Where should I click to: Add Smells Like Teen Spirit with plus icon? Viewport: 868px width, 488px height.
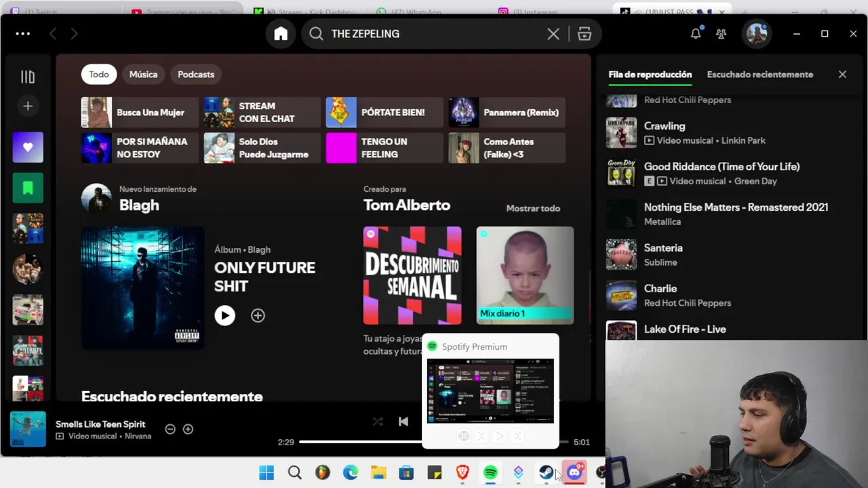[x=188, y=429]
